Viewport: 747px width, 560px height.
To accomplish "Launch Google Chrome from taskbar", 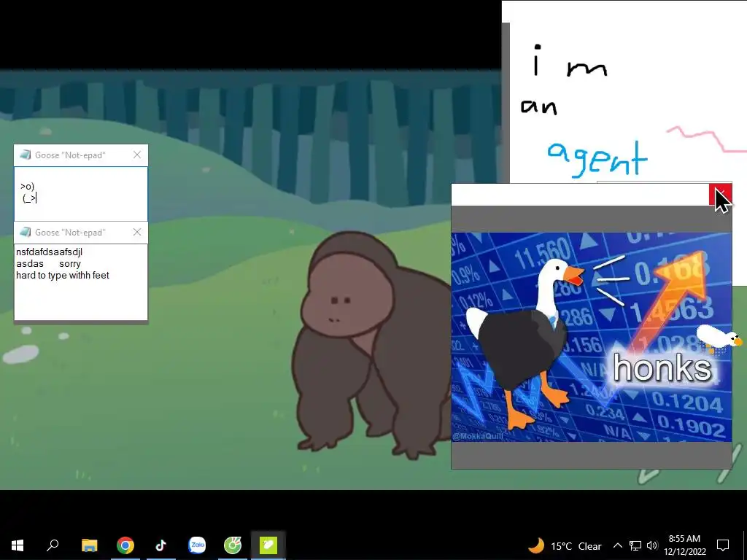I will (125, 545).
